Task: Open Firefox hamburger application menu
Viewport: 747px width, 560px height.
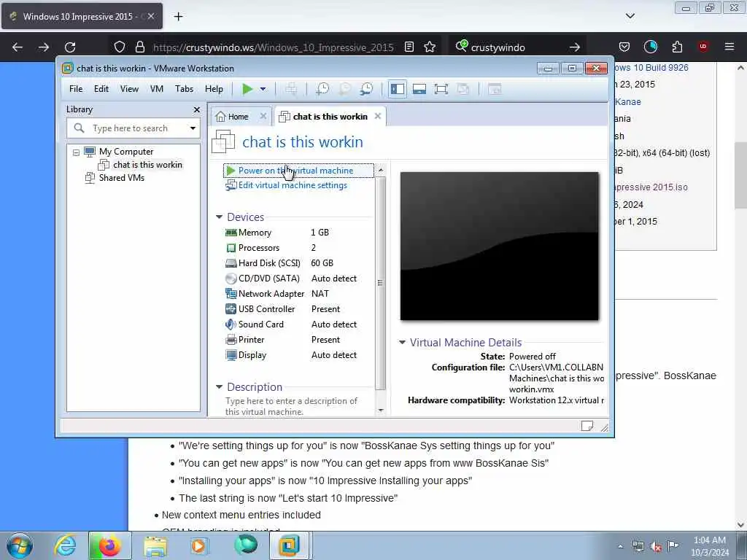Action: 729,47
